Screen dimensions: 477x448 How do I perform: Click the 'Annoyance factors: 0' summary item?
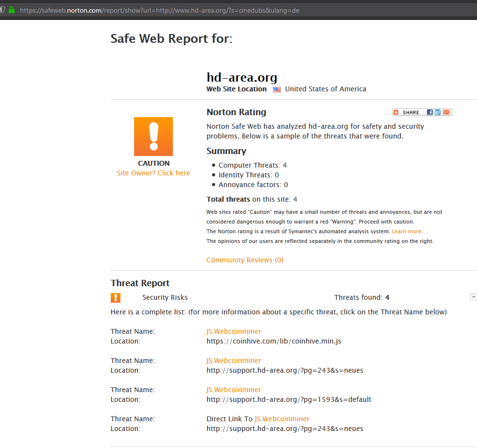[x=253, y=185]
